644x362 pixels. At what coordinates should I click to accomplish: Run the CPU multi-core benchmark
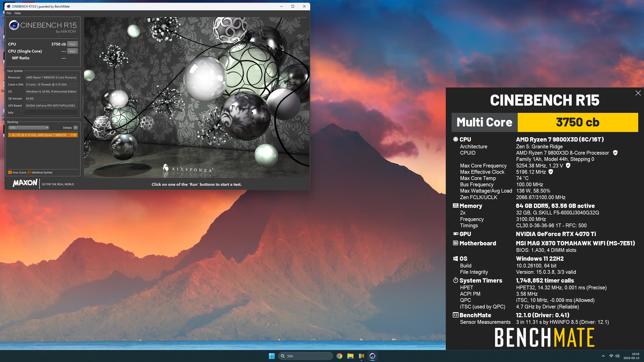point(72,44)
